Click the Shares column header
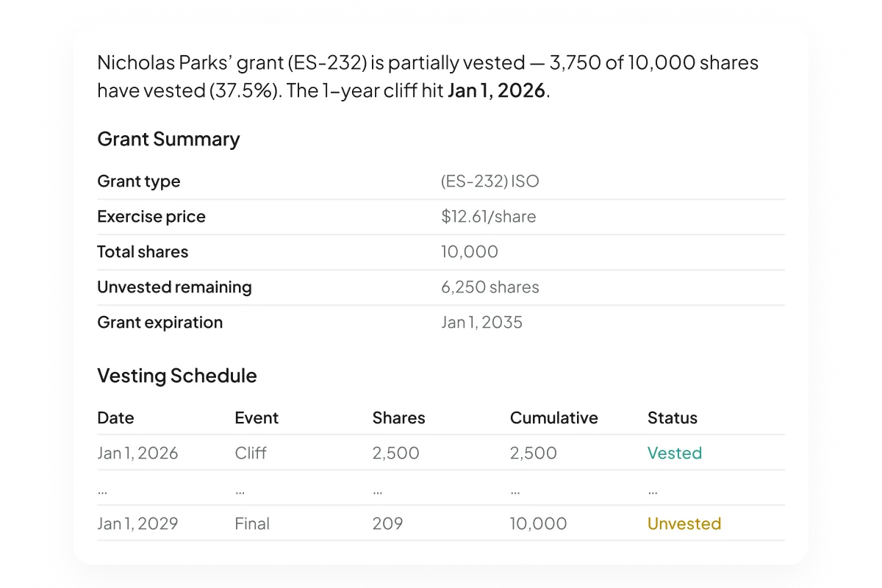This screenshot has height=588, width=882. [398, 417]
